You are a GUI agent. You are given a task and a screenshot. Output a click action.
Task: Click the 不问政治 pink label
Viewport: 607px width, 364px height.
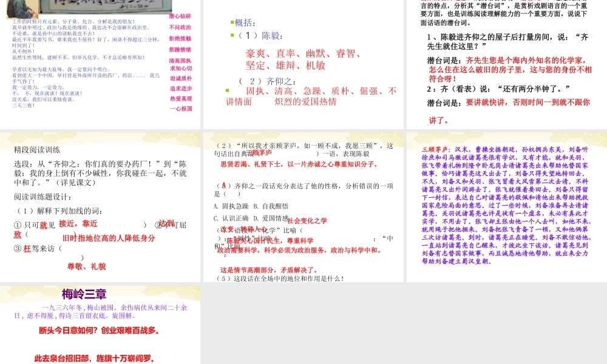180,27
